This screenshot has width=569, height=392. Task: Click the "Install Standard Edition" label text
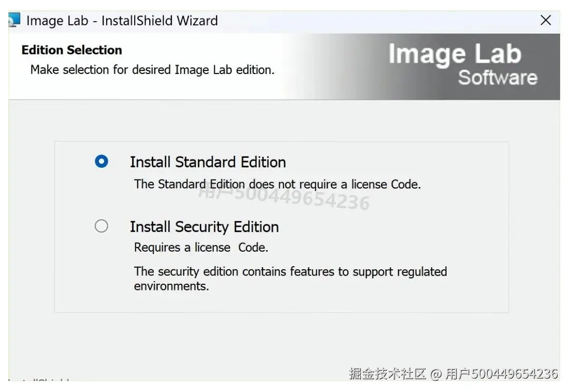pyautogui.click(x=208, y=162)
